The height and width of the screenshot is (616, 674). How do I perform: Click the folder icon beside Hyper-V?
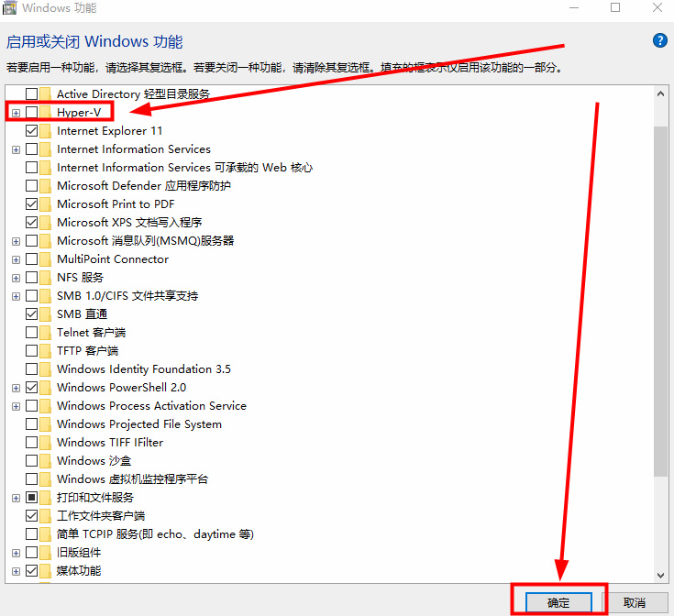[46, 113]
